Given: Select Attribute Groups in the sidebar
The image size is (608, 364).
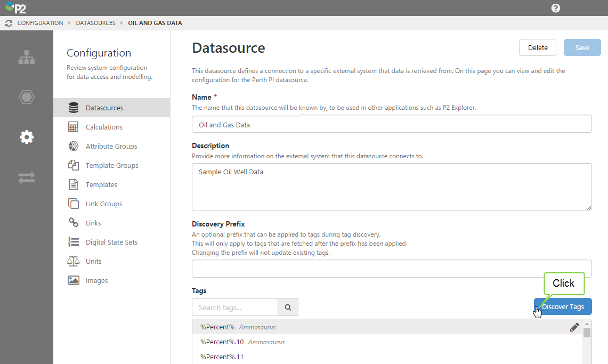Looking at the screenshot, I should [111, 146].
